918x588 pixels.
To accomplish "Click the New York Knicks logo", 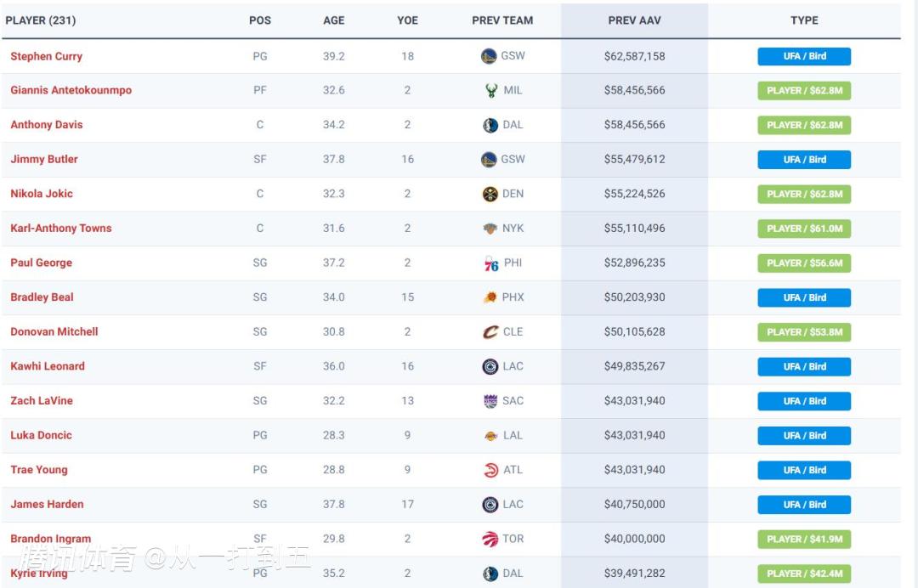I will pos(490,229).
